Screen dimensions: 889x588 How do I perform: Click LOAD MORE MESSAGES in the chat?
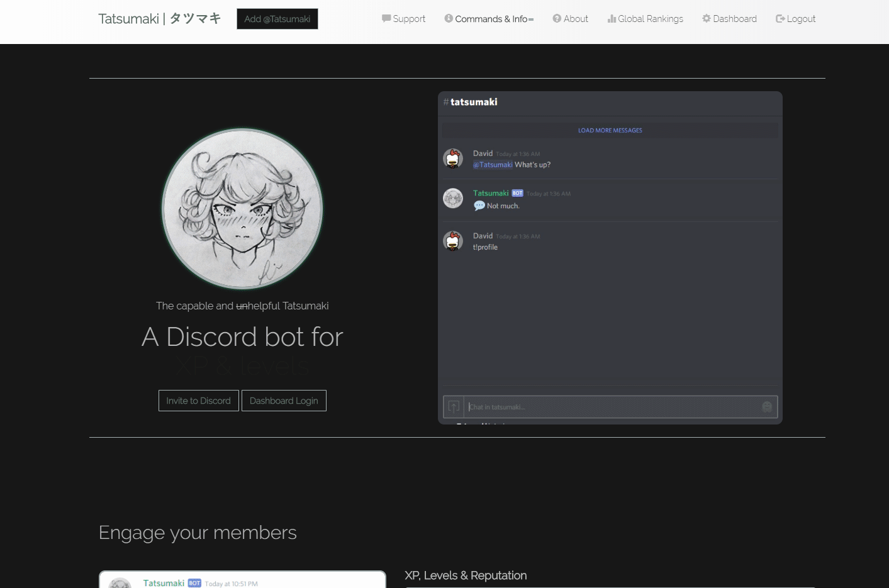(x=610, y=130)
